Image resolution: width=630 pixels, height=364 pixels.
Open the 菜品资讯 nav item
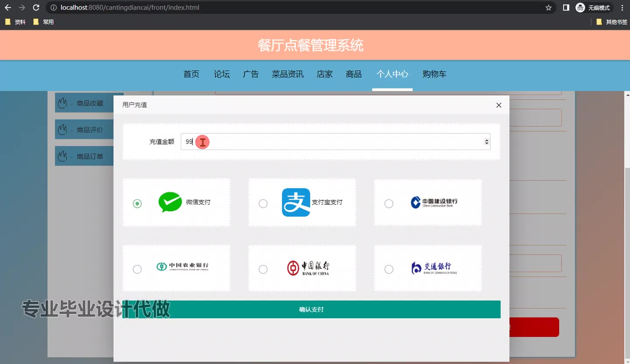(287, 74)
